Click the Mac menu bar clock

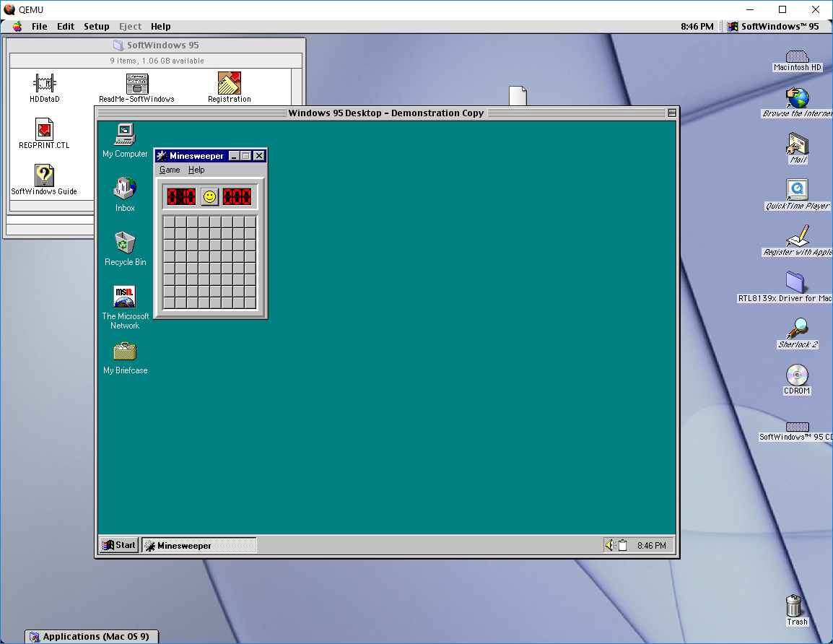pyautogui.click(x=697, y=27)
